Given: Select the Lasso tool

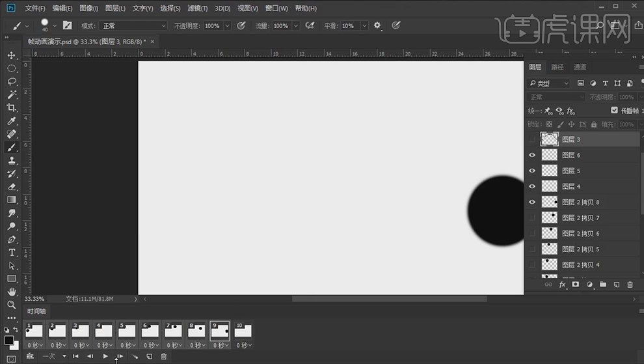Looking at the screenshot, I should tap(12, 81).
